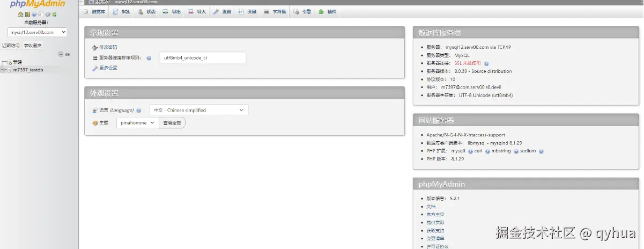Screen dimensions: 644x249
Task: Open the 变更清单 link
Action: 435,238
